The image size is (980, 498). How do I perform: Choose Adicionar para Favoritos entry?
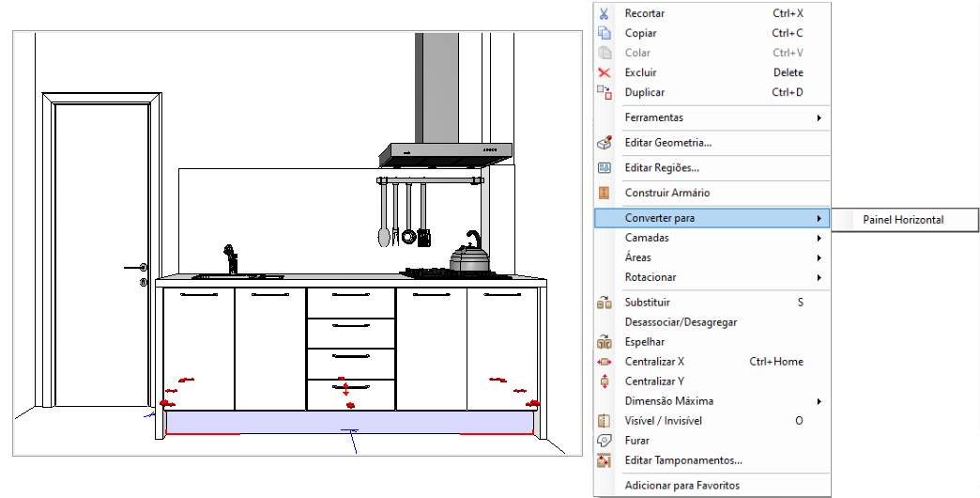click(x=712, y=486)
